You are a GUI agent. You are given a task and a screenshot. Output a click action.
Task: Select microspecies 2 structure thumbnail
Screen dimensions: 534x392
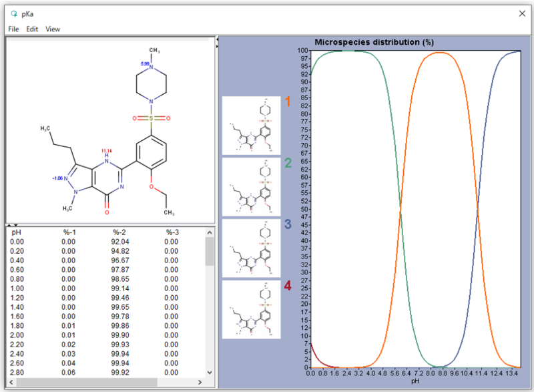pos(252,187)
